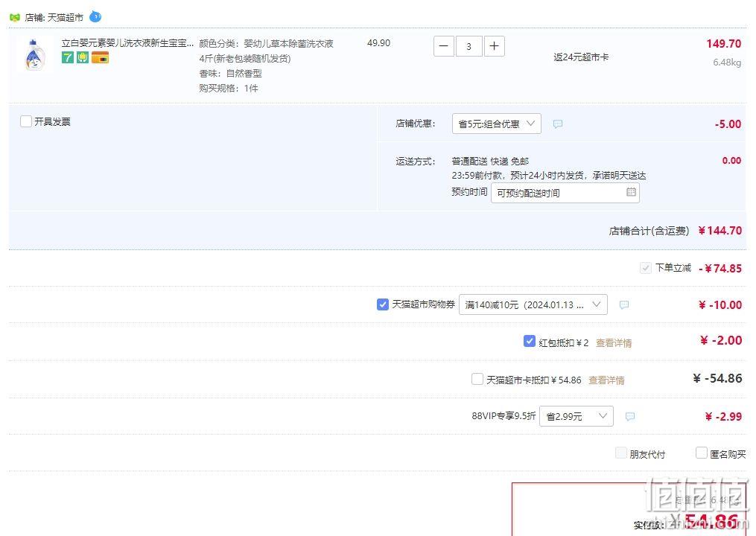Click the blue Wangwang chat icon
The height and width of the screenshot is (536, 756).
(95, 17)
